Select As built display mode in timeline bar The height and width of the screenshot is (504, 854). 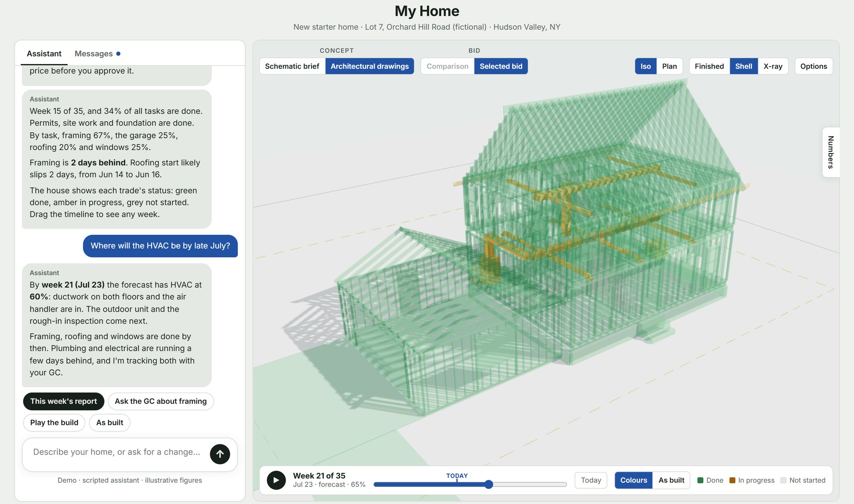click(671, 480)
